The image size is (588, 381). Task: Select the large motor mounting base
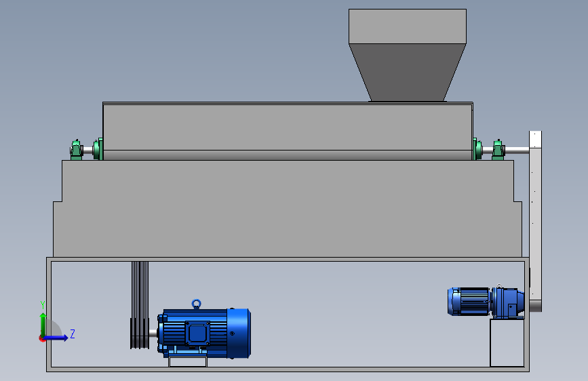click(188, 362)
